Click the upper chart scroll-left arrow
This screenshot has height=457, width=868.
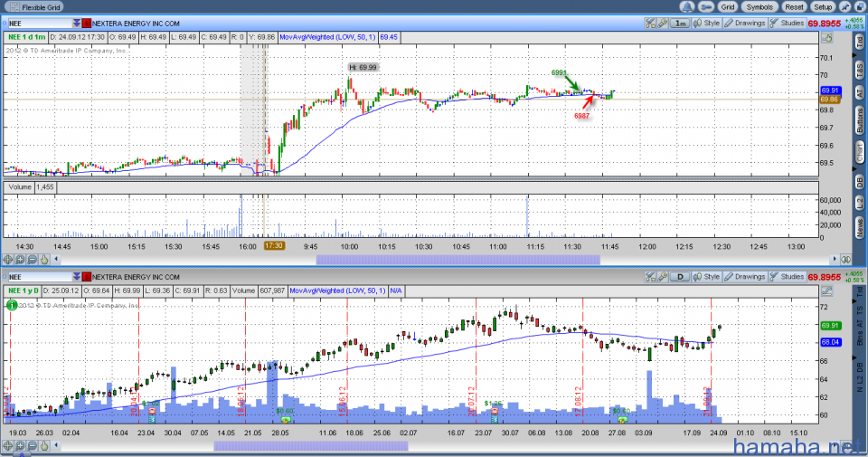pyautogui.click(x=56, y=259)
